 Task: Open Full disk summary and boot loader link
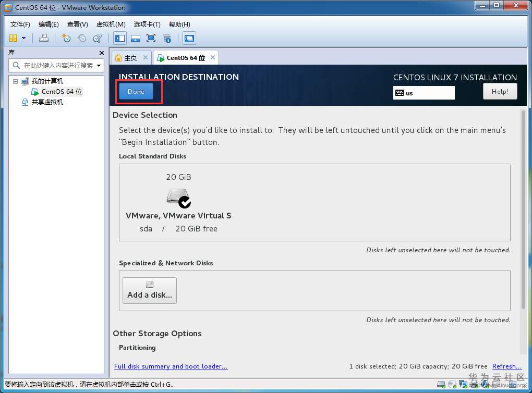coord(171,366)
